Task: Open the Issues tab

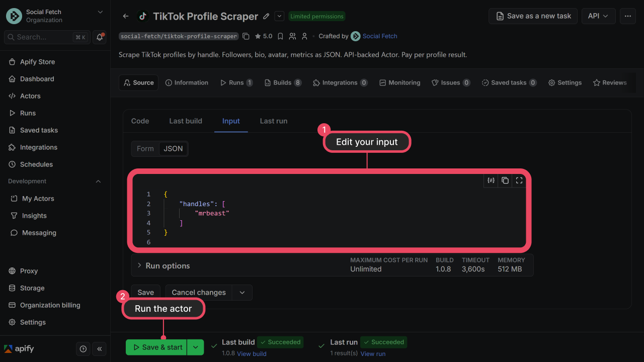Action: 451,83
